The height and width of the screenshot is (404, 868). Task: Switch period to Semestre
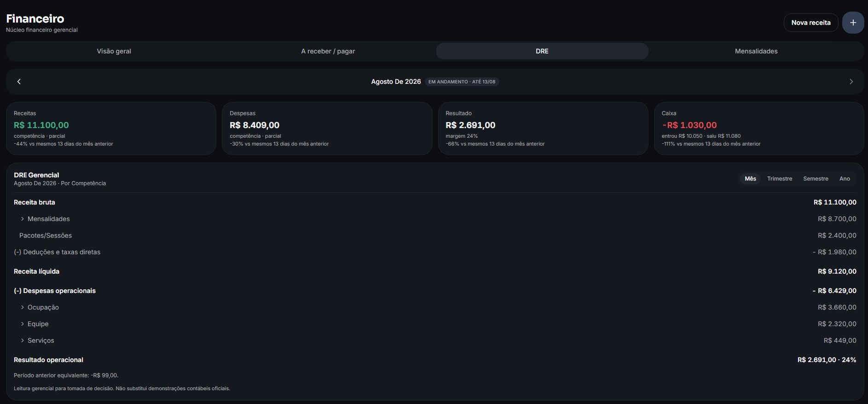pyautogui.click(x=816, y=179)
